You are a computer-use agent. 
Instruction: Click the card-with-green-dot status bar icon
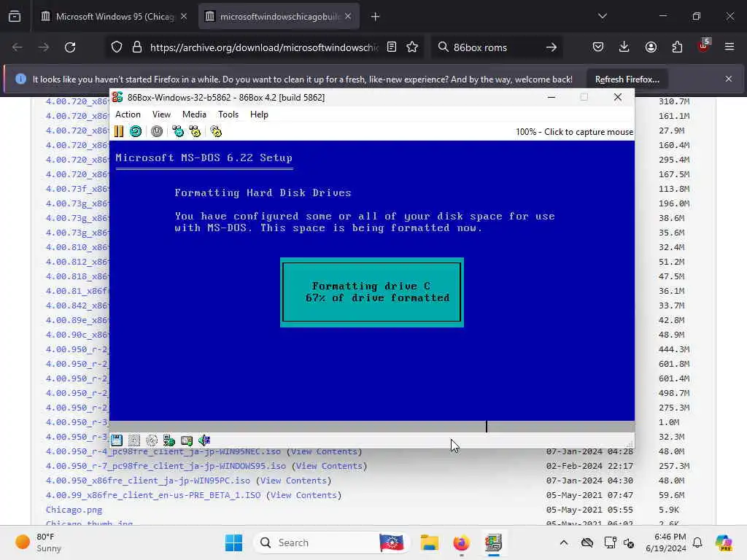tap(187, 440)
